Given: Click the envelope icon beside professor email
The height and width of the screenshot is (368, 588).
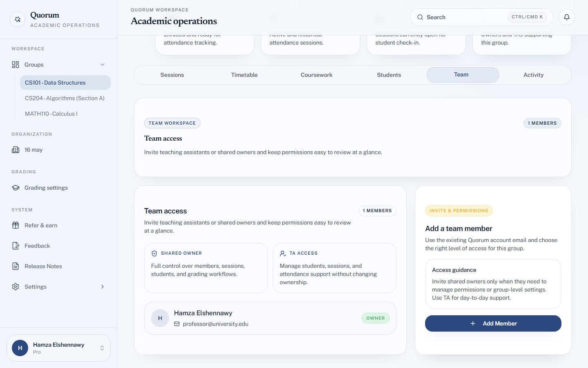Looking at the screenshot, I should (177, 324).
